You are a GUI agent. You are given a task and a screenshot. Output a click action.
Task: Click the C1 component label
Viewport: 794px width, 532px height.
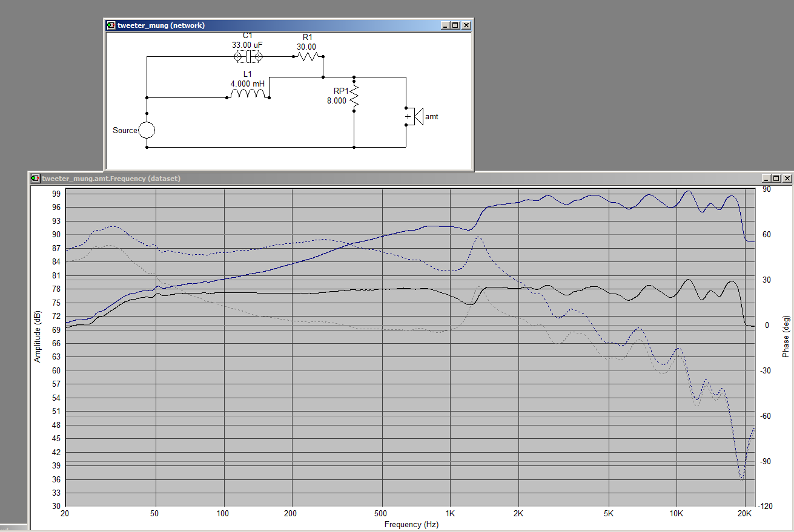point(247,36)
